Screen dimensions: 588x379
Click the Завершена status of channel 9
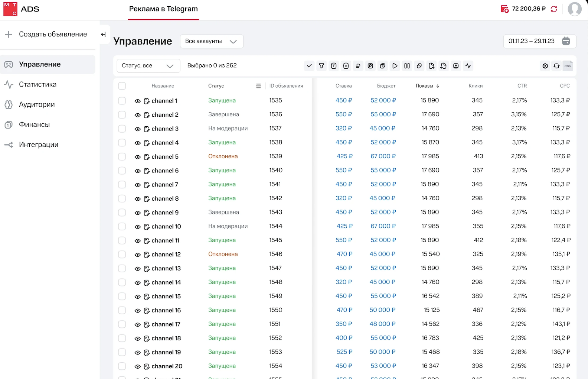tap(223, 212)
